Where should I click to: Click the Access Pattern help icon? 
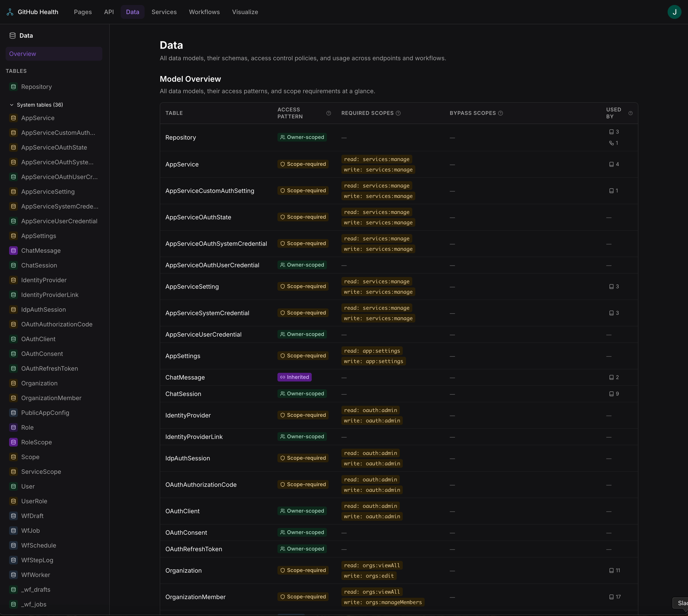click(x=329, y=113)
